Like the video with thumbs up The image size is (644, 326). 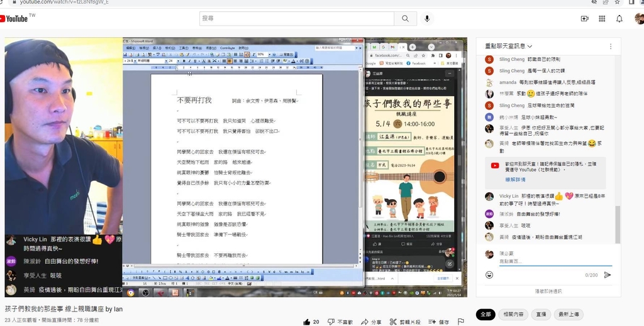(311, 322)
